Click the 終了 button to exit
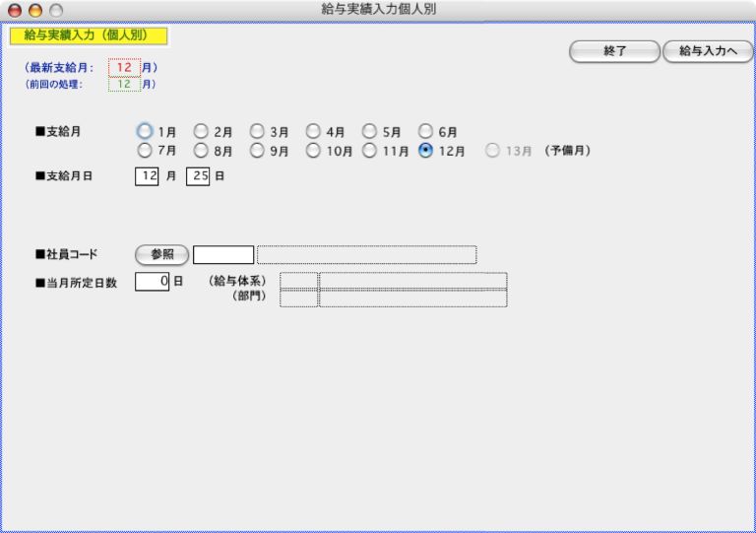Viewport: 756px width, 533px height. pos(614,51)
